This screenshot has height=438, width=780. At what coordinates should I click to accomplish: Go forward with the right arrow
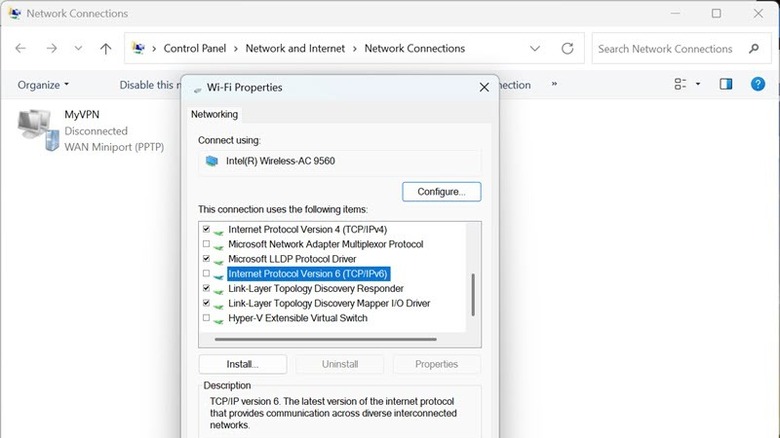pyautogui.click(x=51, y=48)
